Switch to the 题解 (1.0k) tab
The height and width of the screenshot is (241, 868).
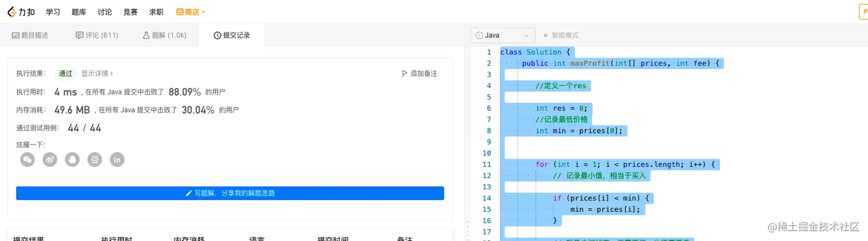point(164,35)
